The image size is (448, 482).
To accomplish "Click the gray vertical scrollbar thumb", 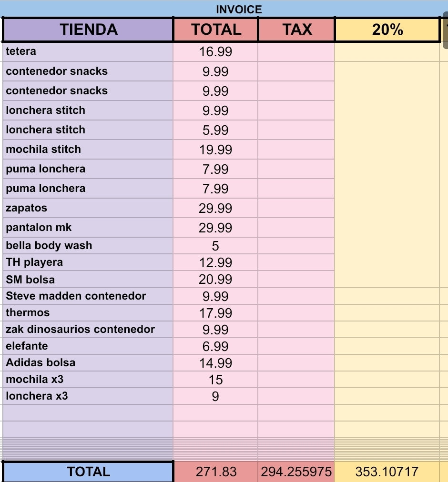I will point(445,33).
